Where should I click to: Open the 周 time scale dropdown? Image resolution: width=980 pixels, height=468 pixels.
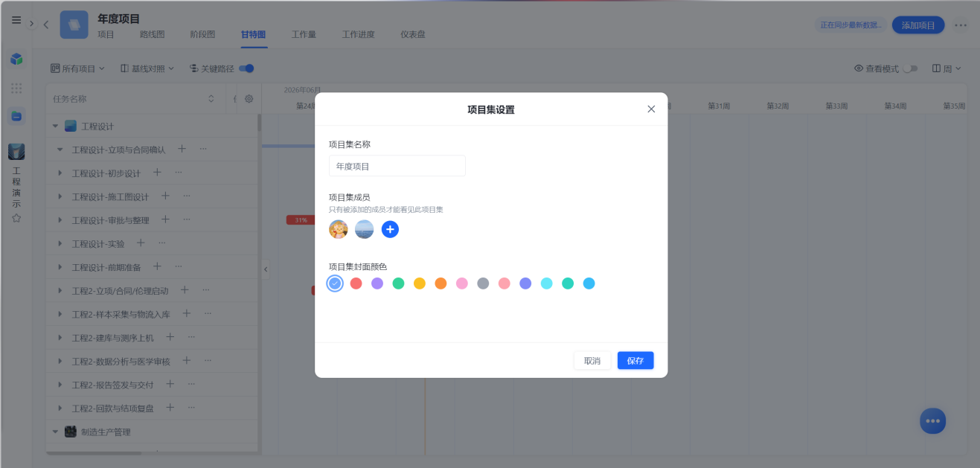pyautogui.click(x=947, y=68)
